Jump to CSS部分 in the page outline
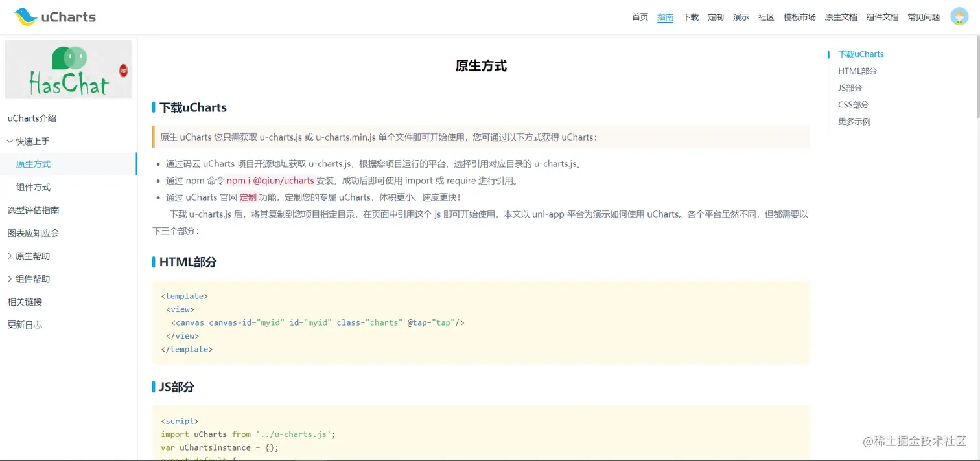Screen dimensions: 980x461 [x=854, y=105]
